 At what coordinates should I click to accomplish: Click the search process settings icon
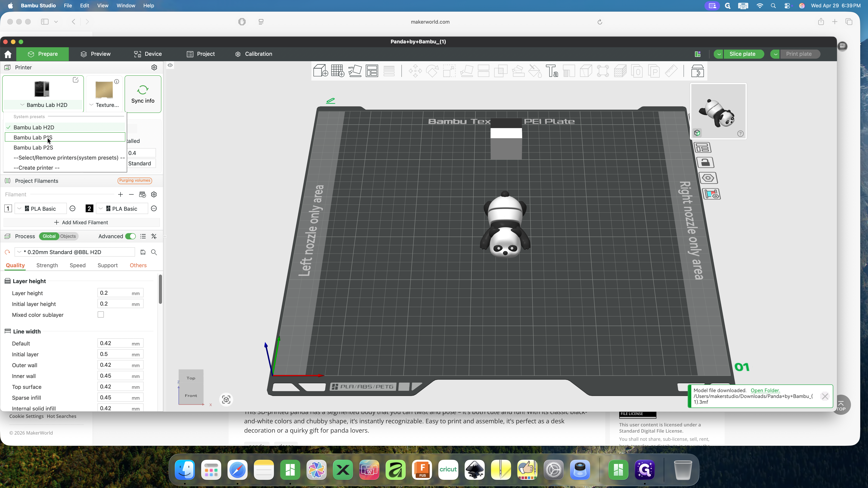click(x=154, y=252)
